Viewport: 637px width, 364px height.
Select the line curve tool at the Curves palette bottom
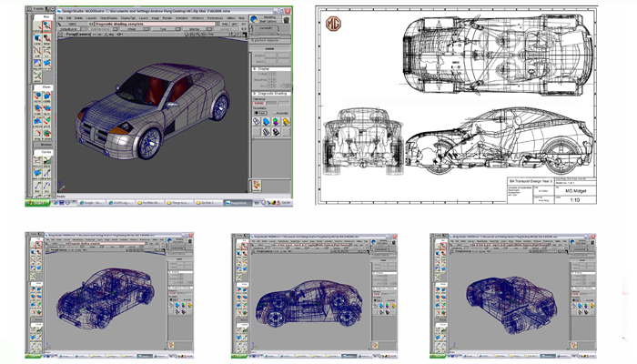(38, 187)
